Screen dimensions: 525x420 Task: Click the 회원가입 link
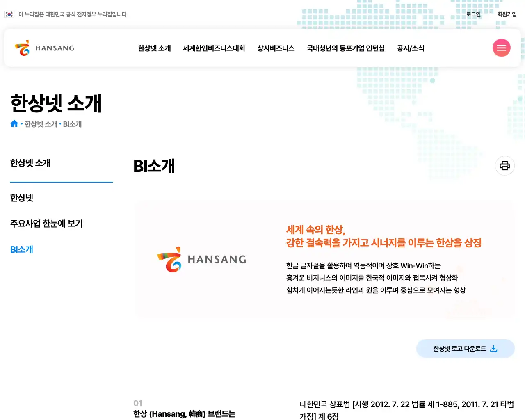click(x=507, y=14)
